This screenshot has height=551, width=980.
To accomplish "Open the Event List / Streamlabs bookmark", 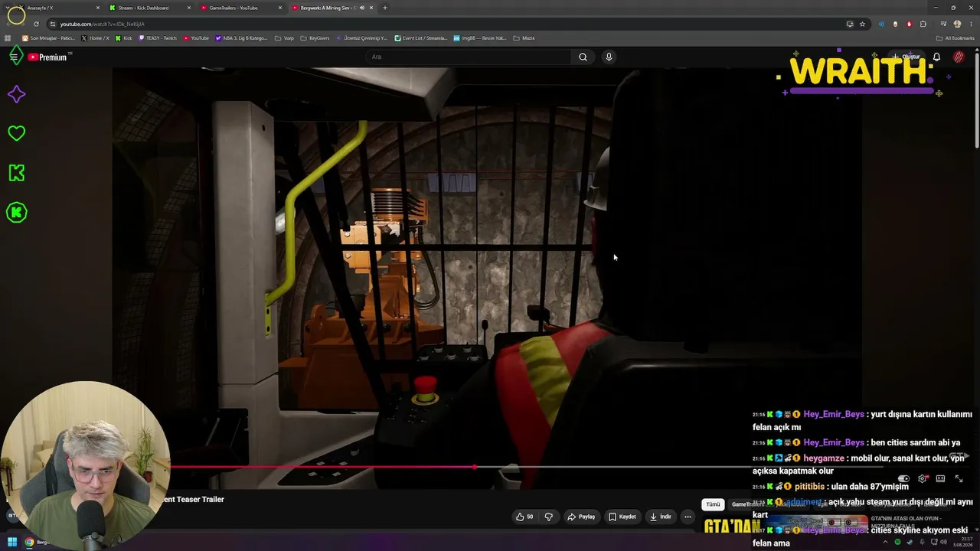I will point(421,38).
